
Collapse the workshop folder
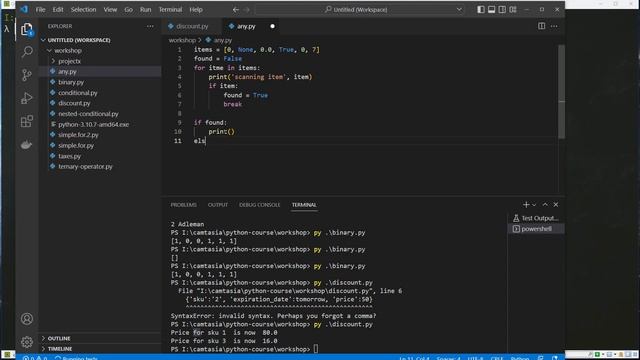(x=100, y=51)
